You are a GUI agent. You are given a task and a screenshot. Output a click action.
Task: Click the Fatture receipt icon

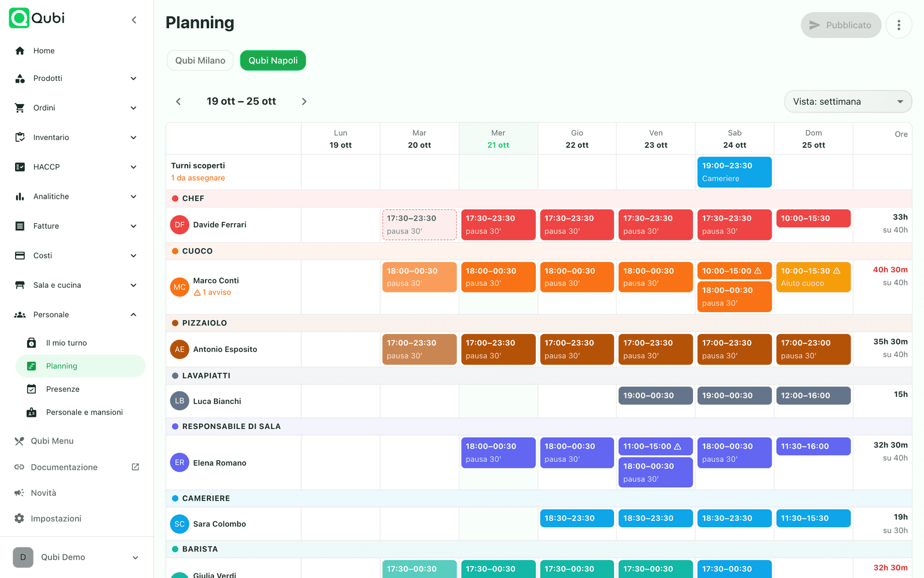click(20, 226)
